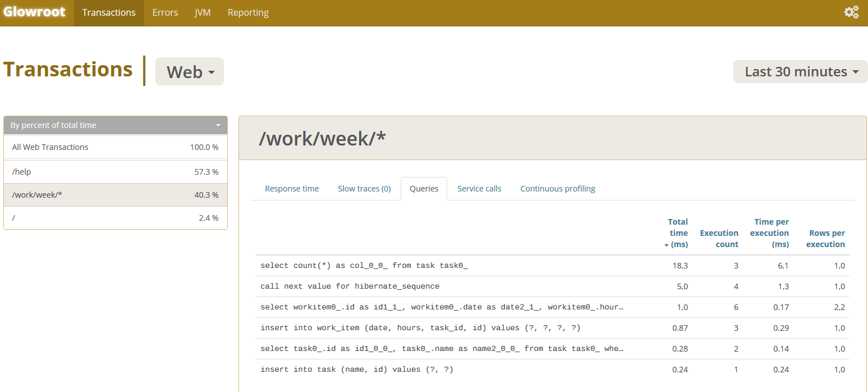Open the By percent of total time dropdown
Screen dimensions: 868x392
116,125
